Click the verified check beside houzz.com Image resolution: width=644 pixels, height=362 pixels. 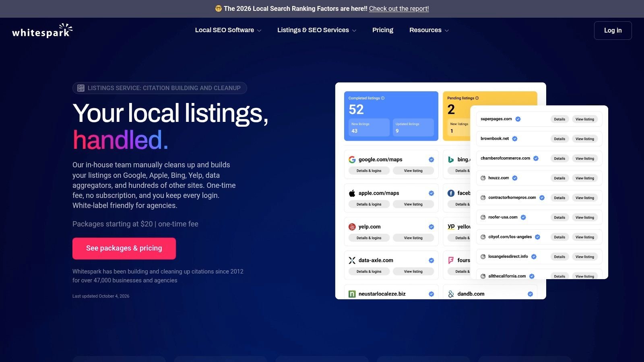pos(515,178)
